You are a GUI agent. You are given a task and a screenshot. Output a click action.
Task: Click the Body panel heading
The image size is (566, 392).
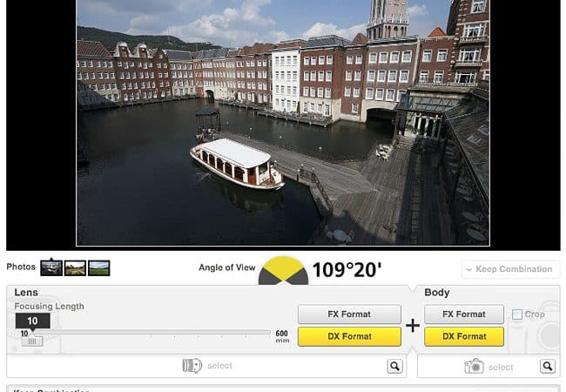437,293
